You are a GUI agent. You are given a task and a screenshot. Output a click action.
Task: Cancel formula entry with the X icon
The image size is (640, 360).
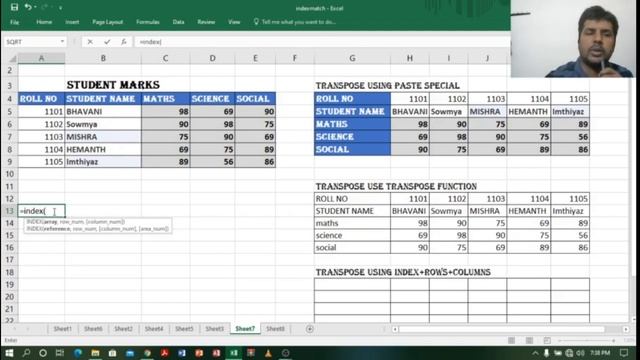(90, 42)
